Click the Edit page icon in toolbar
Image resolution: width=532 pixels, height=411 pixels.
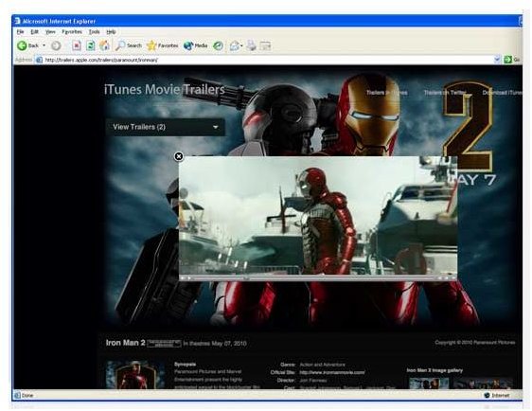tap(265, 45)
